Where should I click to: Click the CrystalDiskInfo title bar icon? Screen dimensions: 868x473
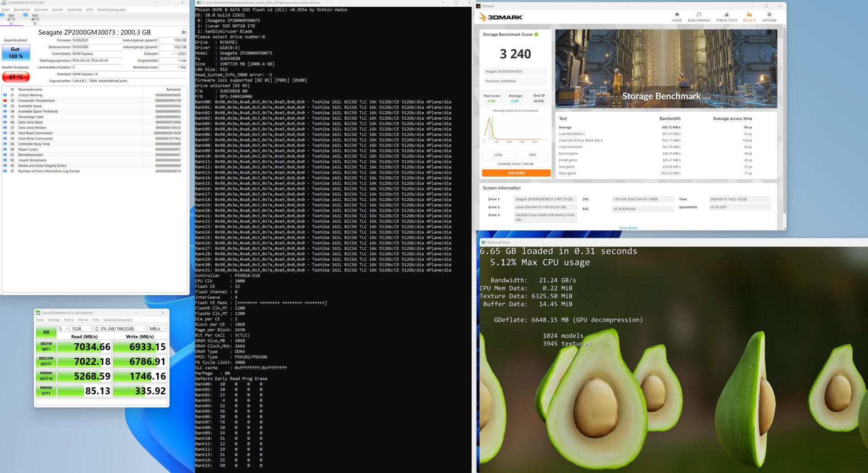coord(4,3)
